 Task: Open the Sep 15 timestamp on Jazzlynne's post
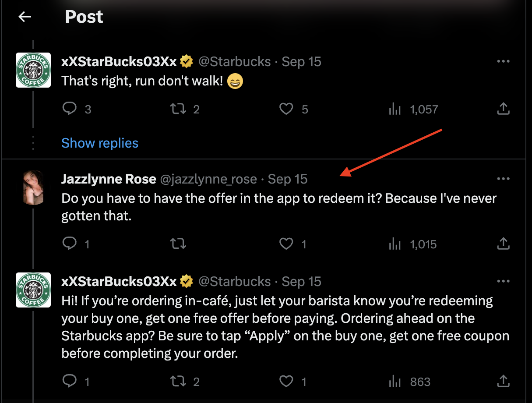[288, 179]
